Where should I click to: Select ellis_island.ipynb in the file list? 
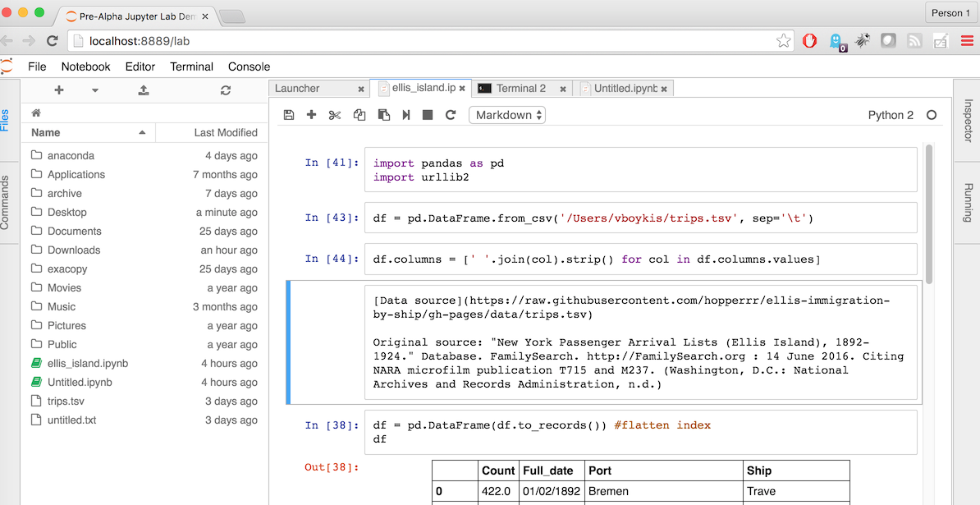(x=144, y=363)
